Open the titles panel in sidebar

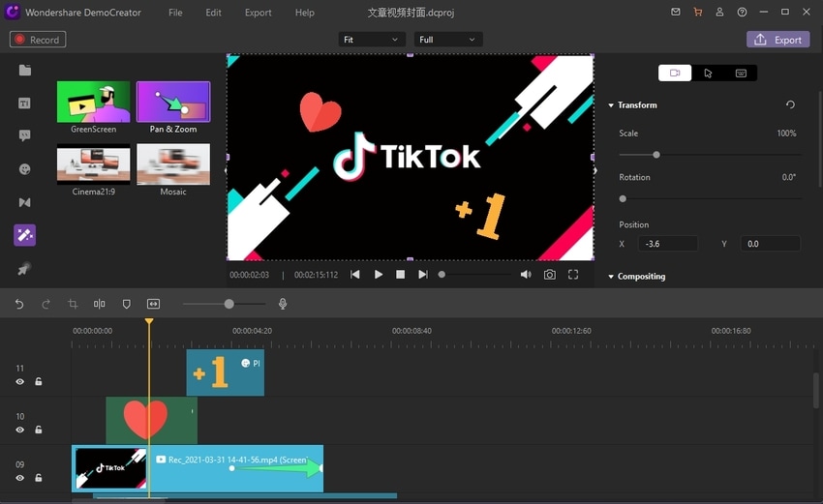[x=24, y=104]
